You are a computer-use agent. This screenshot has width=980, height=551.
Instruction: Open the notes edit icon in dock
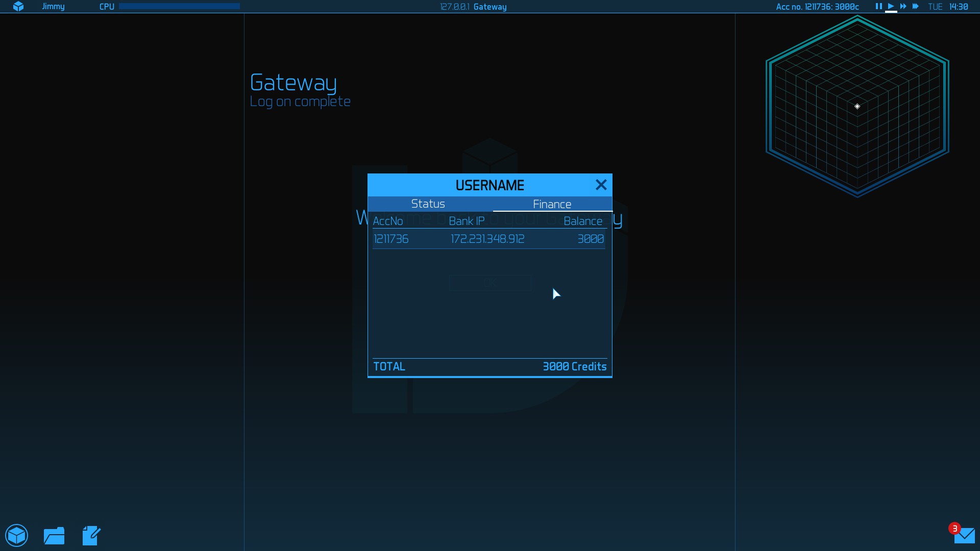(91, 536)
